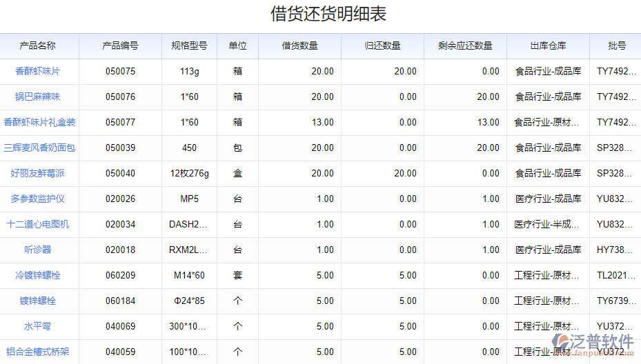This screenshot has height=364, width=641.
Task: Click the 12枚276g specification cell
Action: tap(189, 173)
